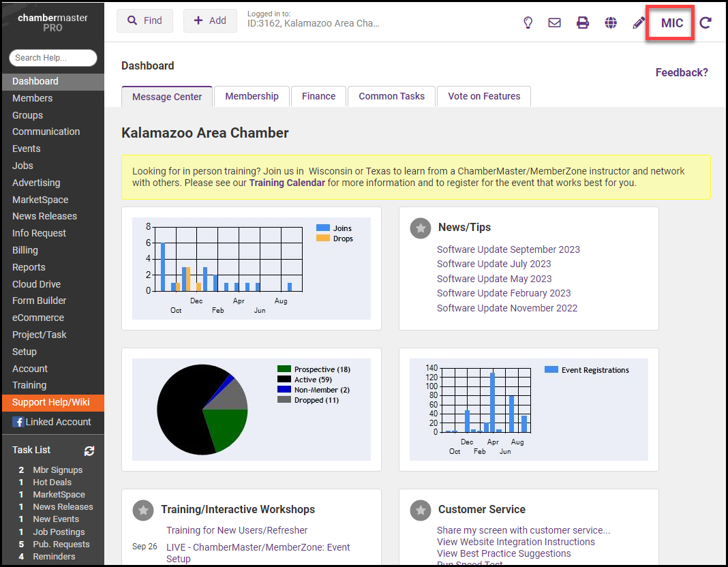Open Pub. Requests in Task List
Screen dimensions: 728x567
click(61, 545)
